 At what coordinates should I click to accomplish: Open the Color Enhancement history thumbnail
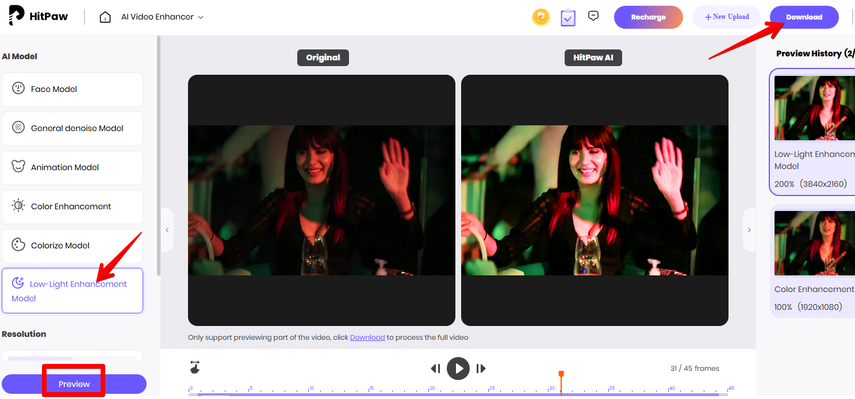814,243
